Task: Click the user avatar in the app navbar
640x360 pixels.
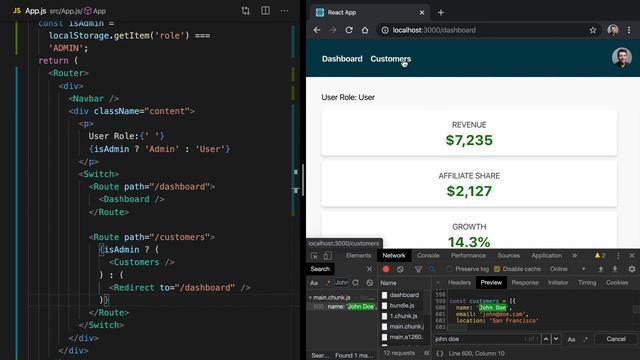Action: (x=622, y=58)
